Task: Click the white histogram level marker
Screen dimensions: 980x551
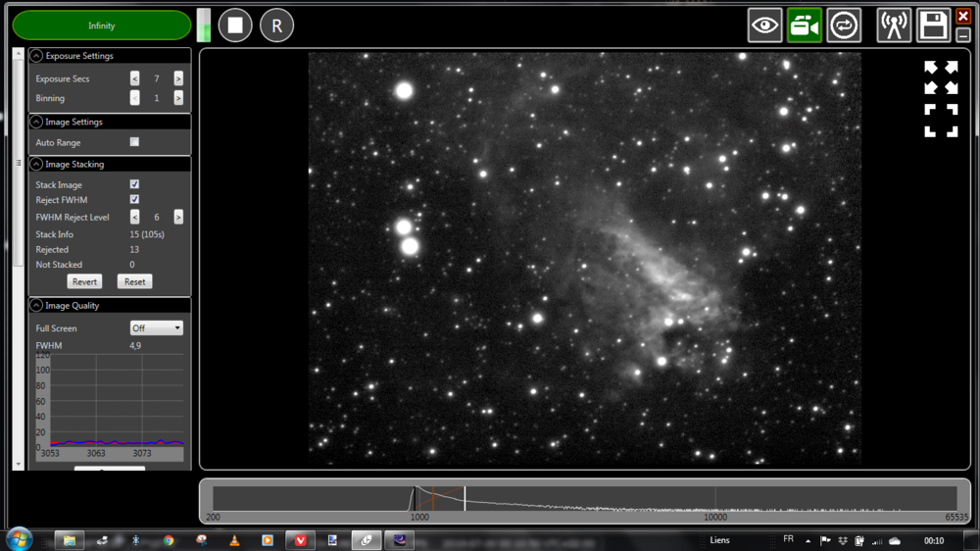Action: pos(465,498)
